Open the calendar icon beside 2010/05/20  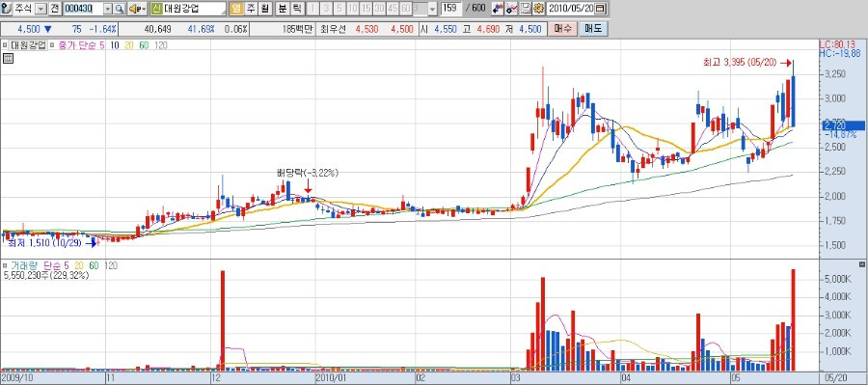(600, 9)
